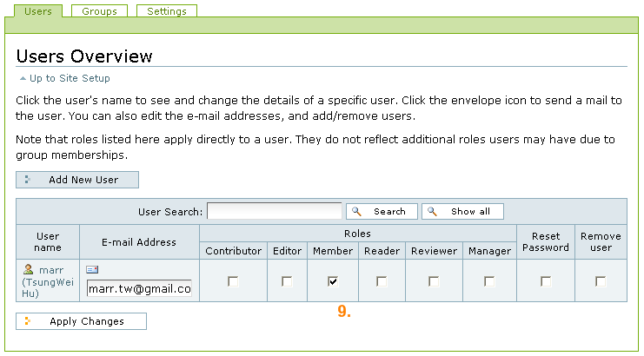Open the marr (TsungWei Hu) user link

click(48, 281)
